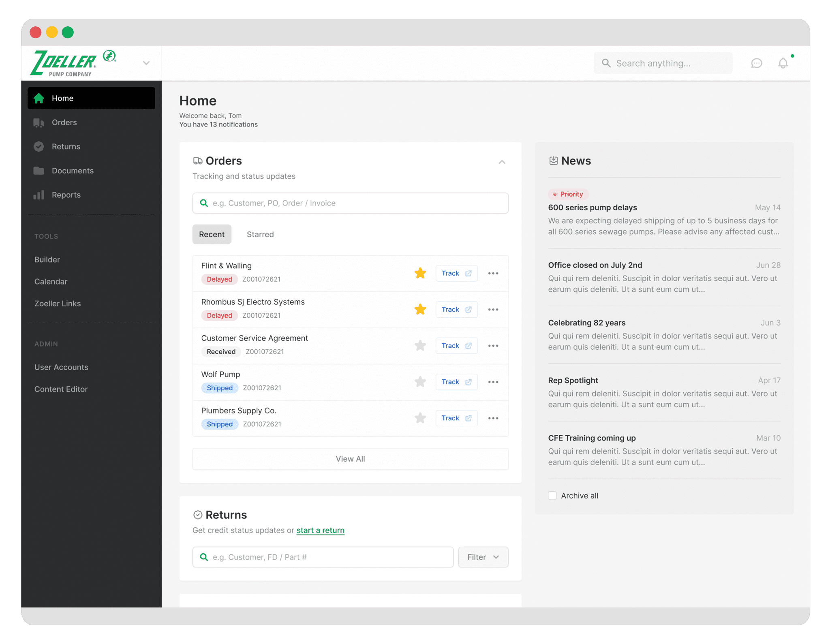This screenshot has height=644, width=830.
Task: Toggle star on Flint & Walling order
Action: pos(420,272)
